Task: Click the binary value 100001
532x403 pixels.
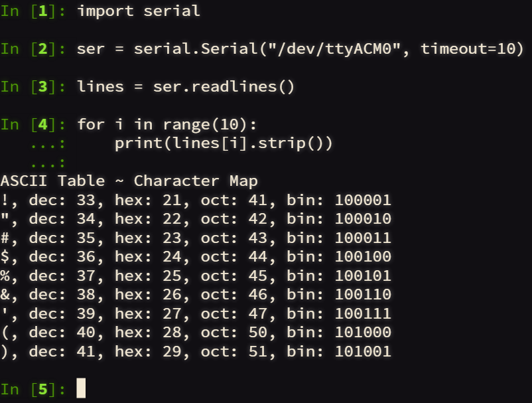Action: 363,200
